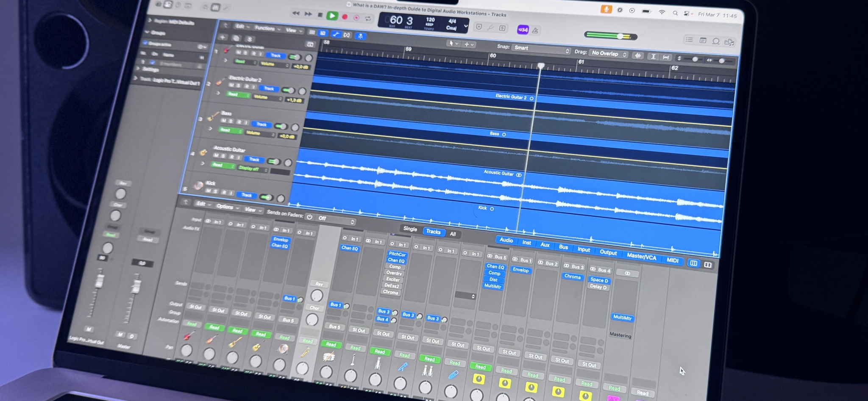
Task: Adjust the master volume slider in control bar
Action: pyautogui.click(x=610, y=36)
